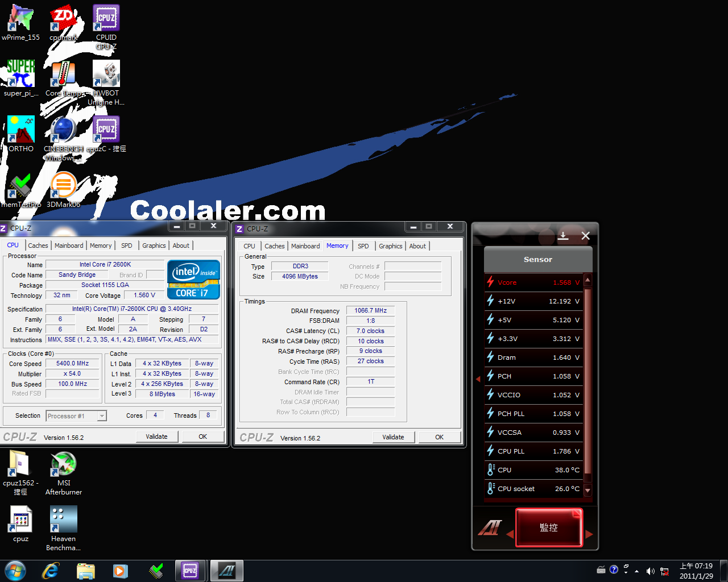Screen dimensions: 728x582
Task: Launch HWBOT Unigine Heaven shortcut
Action: tap(106, 83)
